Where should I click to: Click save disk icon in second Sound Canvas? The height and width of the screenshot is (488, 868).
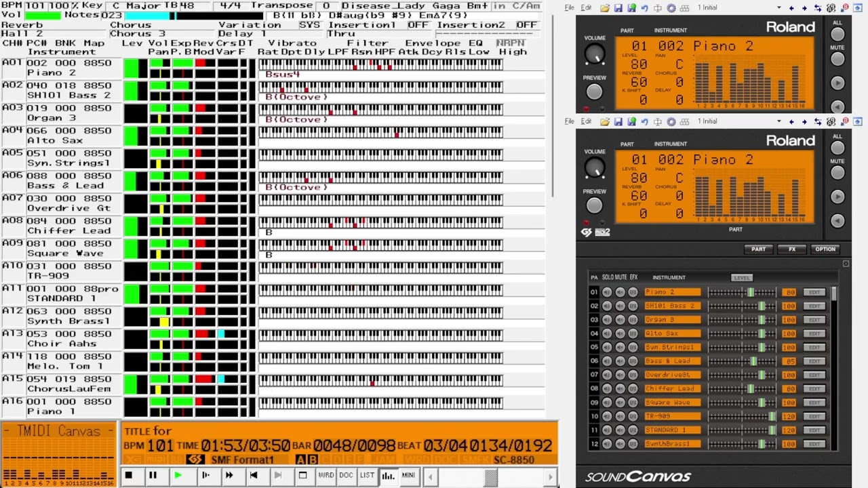pyautogui.click(x=618, y=121)
